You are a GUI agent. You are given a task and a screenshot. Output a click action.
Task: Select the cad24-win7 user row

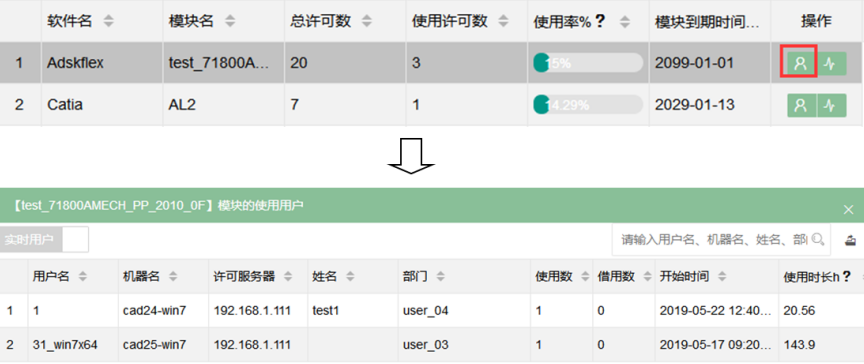(x=432, y=311)
